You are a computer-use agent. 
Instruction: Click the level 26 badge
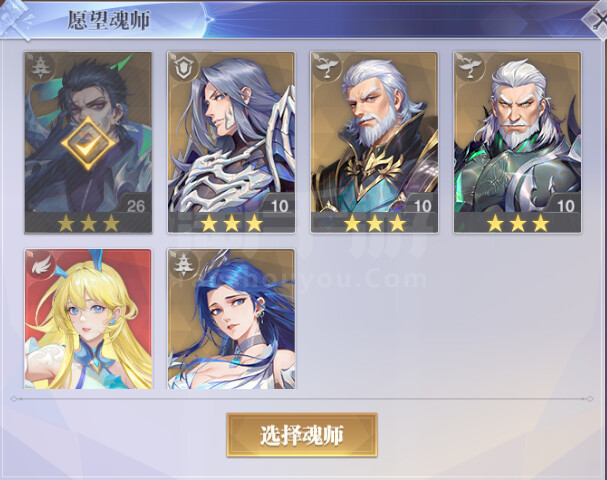pyautogui.click(x=135, y=206)
